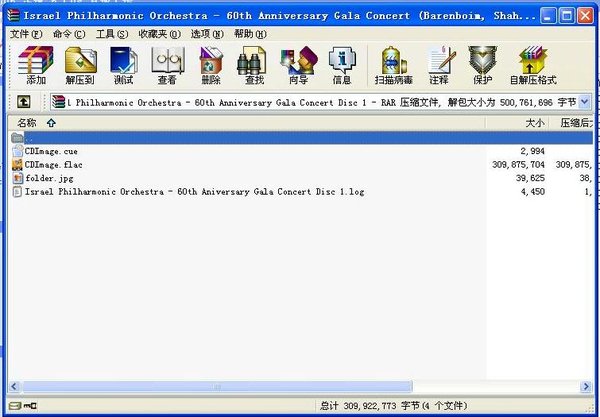Click the 4,450 size value
This screenshot has width=600, height=417.
pyautogui.click(x=532, y=192)
